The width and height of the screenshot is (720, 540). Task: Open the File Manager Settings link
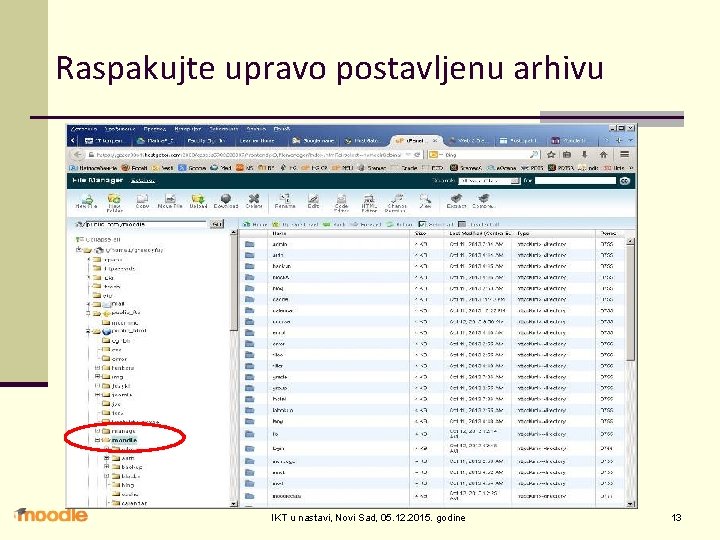[x=143, y=181]
